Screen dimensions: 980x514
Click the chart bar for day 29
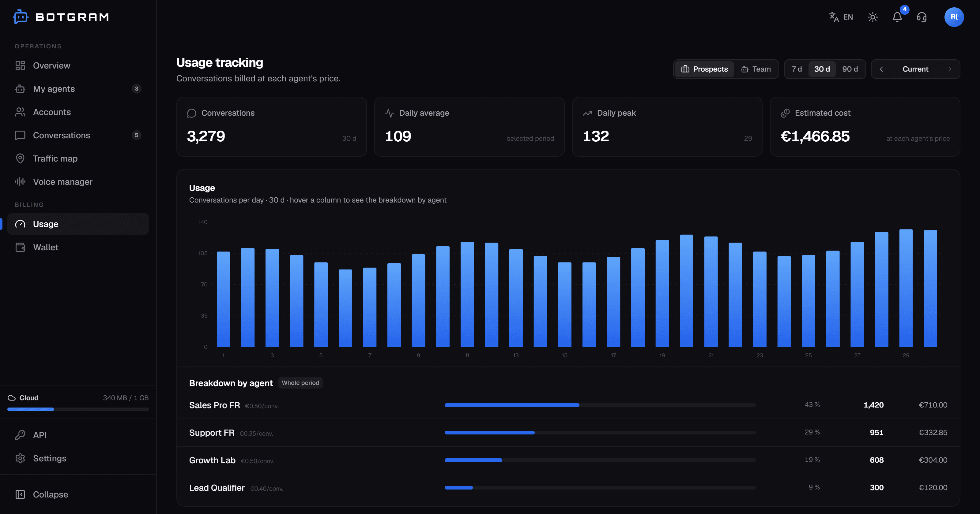(x=906, y=288)
